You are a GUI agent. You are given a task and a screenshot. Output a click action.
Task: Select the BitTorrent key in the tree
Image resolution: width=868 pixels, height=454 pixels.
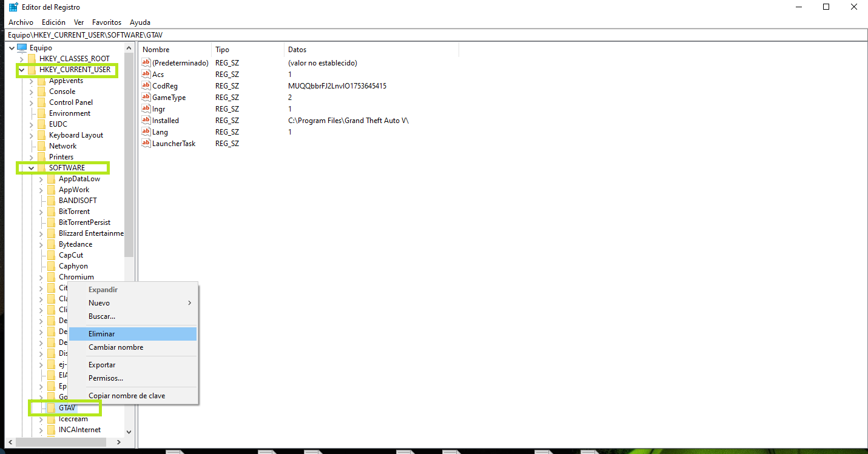(74, 212)
